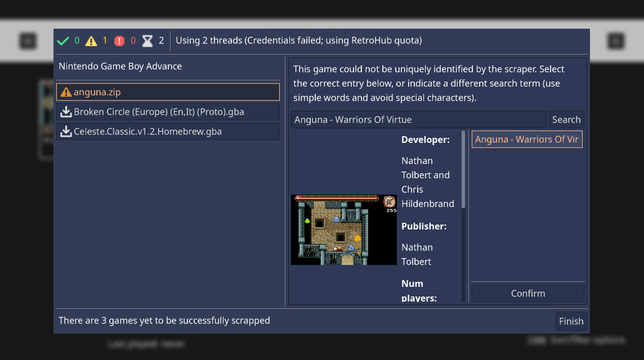Click the blurred top-right button behind dialog

[616, 41]
